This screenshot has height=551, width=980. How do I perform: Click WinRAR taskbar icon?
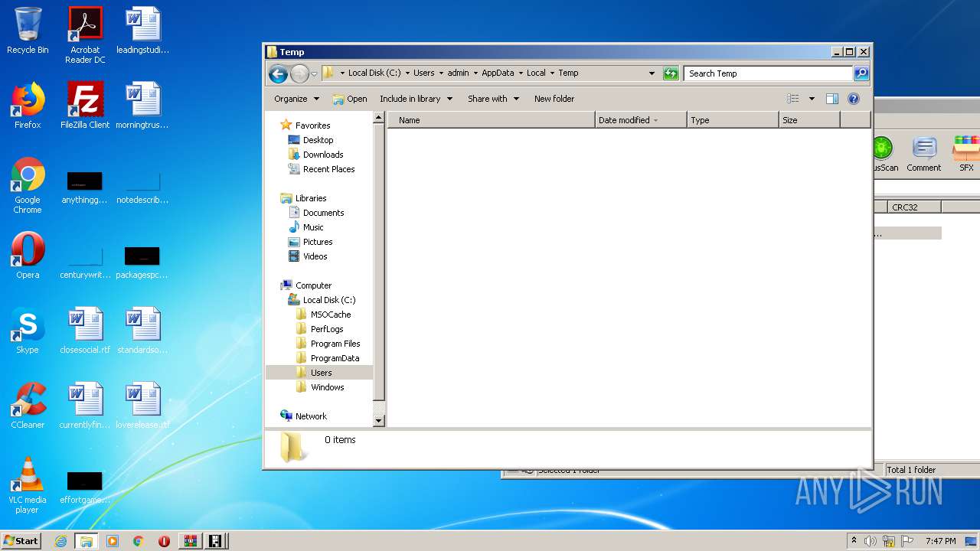click(x=189, y=541)
